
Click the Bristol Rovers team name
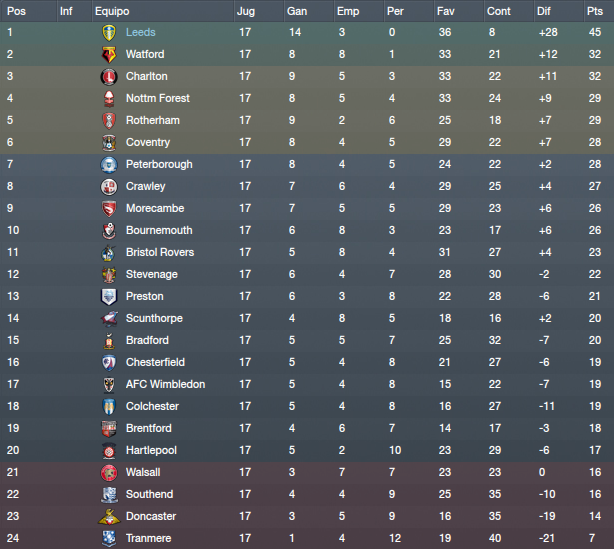[x=160, y=252]
